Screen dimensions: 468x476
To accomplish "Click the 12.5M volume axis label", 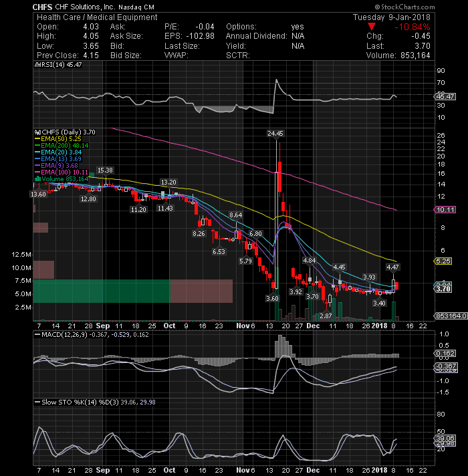I will (21, 255).
